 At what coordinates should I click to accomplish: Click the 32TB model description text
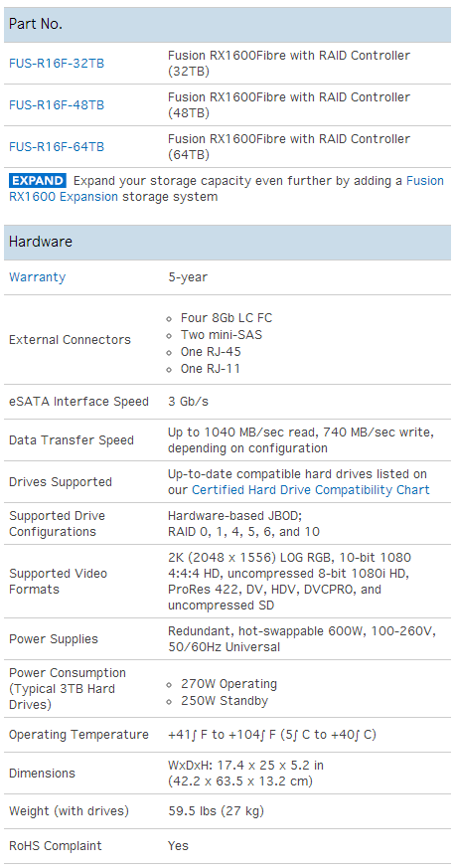click(289, 63)
